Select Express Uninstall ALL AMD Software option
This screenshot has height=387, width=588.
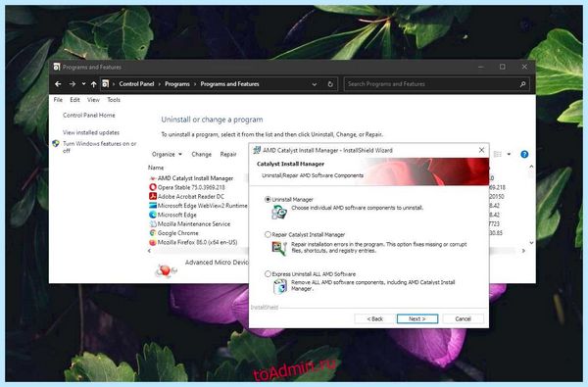coord(268,273)
